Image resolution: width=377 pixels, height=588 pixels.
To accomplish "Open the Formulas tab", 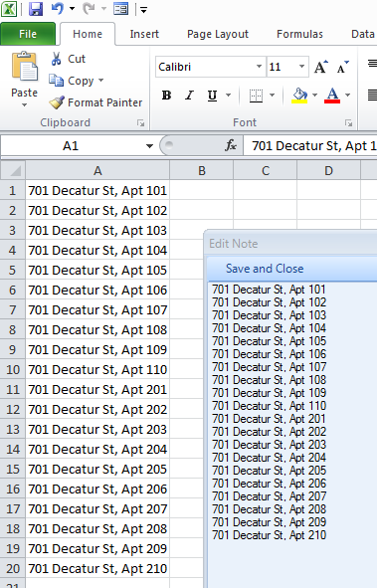I will 299,34.
